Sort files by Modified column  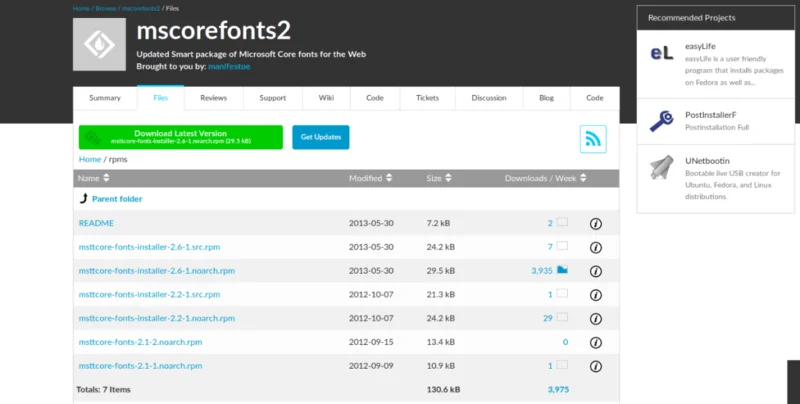(370, 178)
